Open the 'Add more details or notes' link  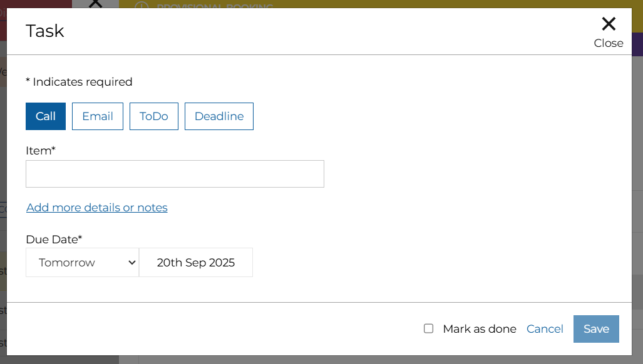point(97,208)
